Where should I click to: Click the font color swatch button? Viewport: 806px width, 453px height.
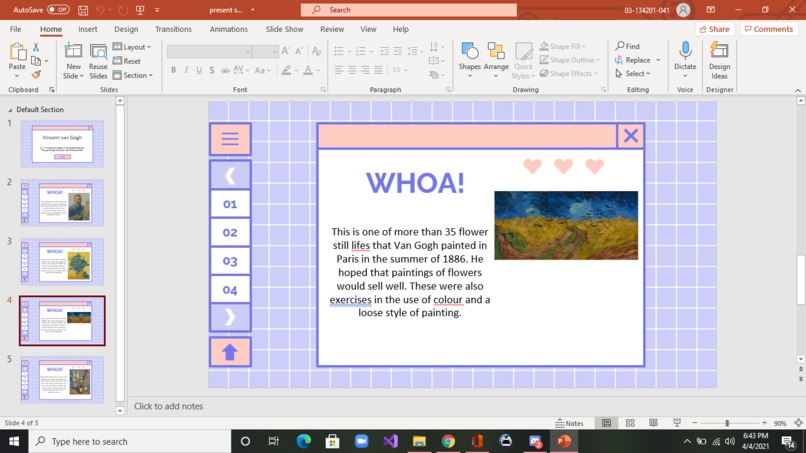coord(308,70)
